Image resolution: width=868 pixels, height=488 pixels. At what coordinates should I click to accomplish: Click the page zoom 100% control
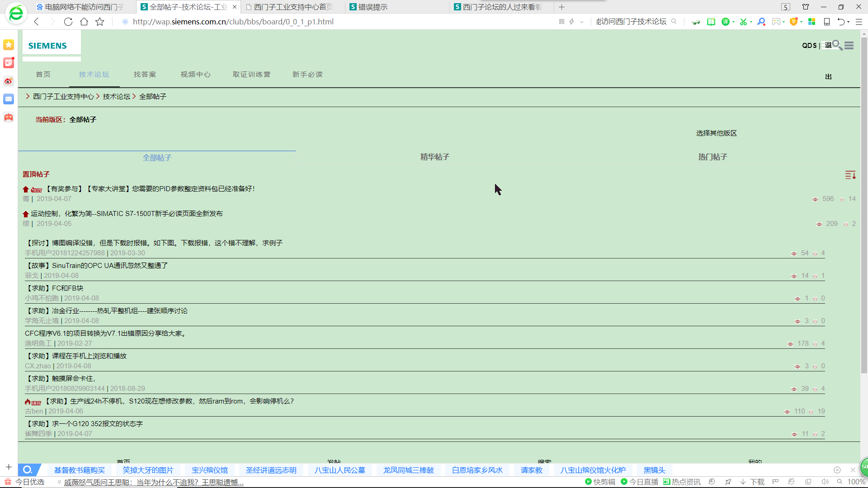tap(856, 482)
